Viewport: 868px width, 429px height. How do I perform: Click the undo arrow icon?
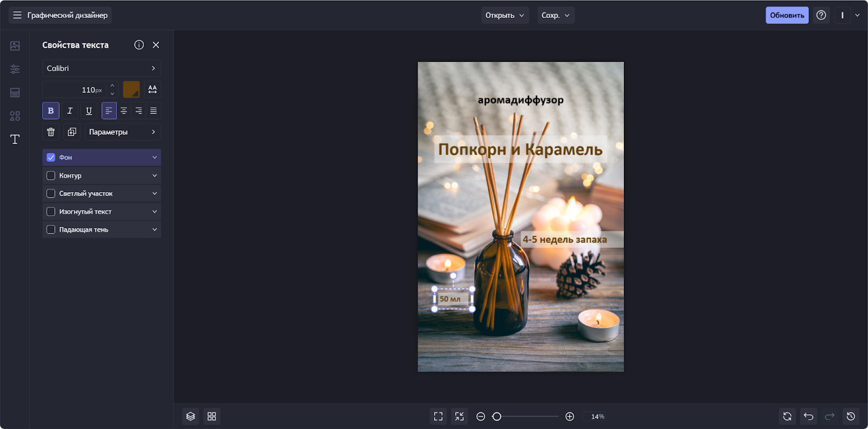808,417
